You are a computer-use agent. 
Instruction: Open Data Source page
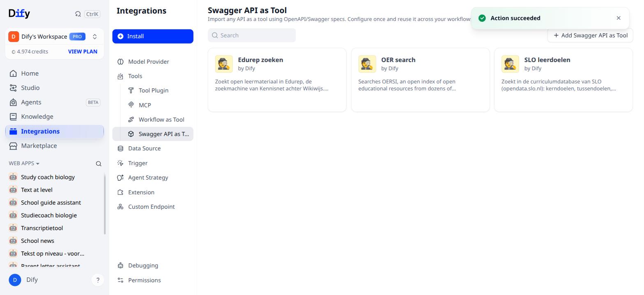point(153,148)
